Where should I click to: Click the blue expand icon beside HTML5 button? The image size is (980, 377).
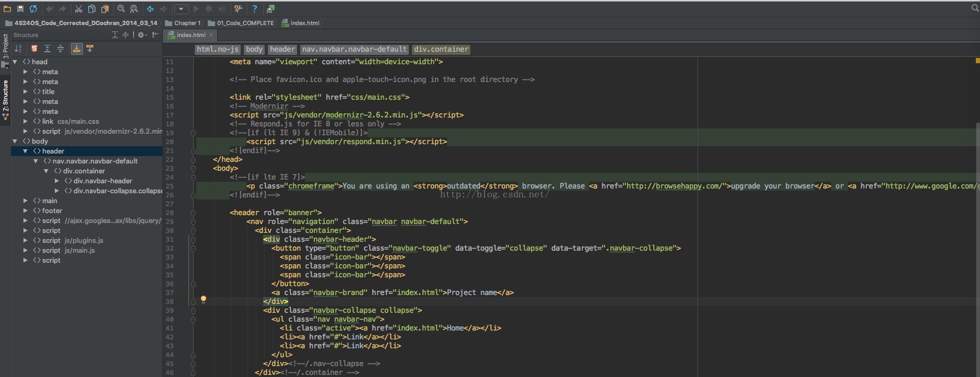[48, 49]
